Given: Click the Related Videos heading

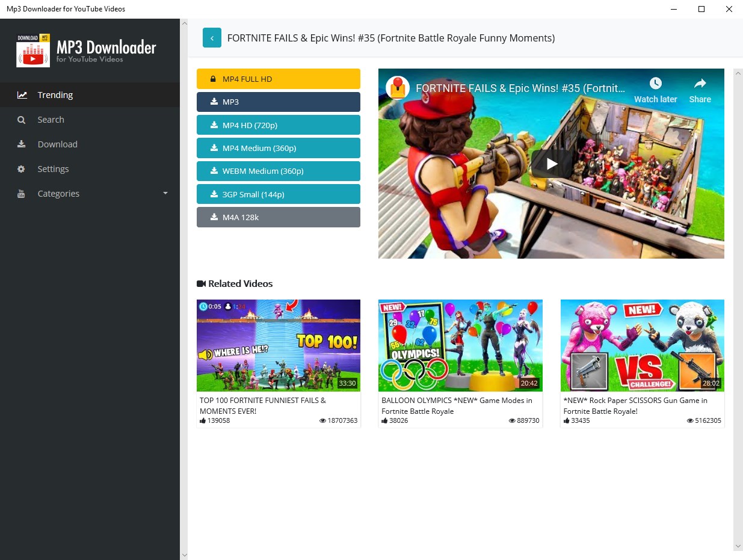Looking at the screenshot, I should point(235,283).
